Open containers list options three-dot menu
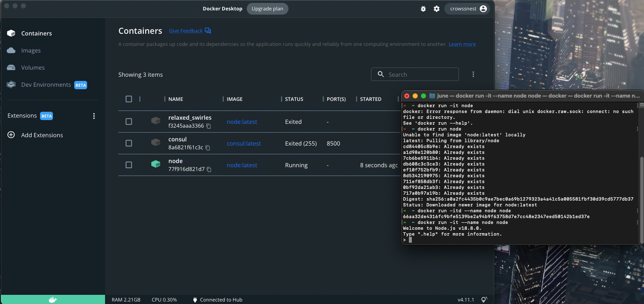This screenshot has width=644, height=304. [x=473, y=74]
